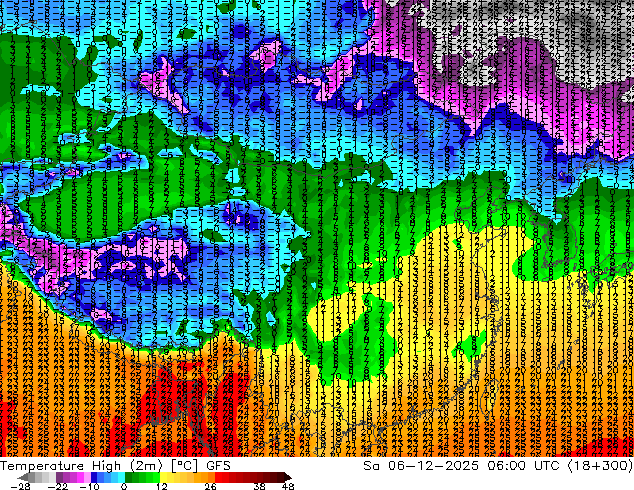
Task: Click the 'Temperature High (2m) [°C] GFS' title
Action: pyautogui.click(x=115, y=466)
